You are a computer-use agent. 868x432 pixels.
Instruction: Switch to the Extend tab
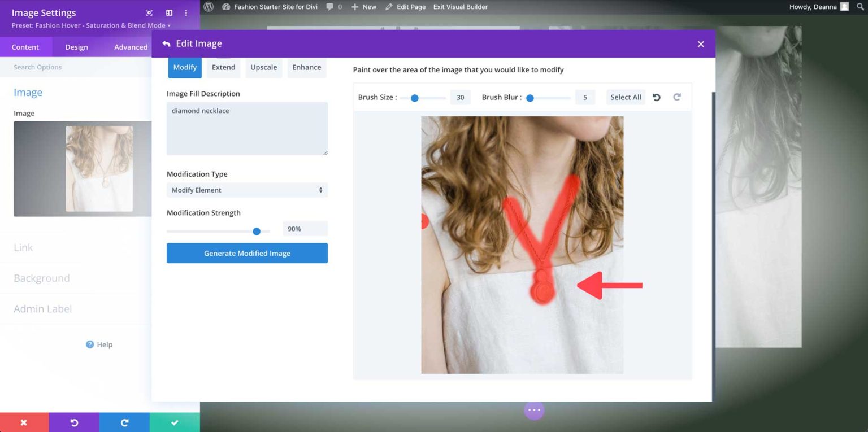[223, 67]
